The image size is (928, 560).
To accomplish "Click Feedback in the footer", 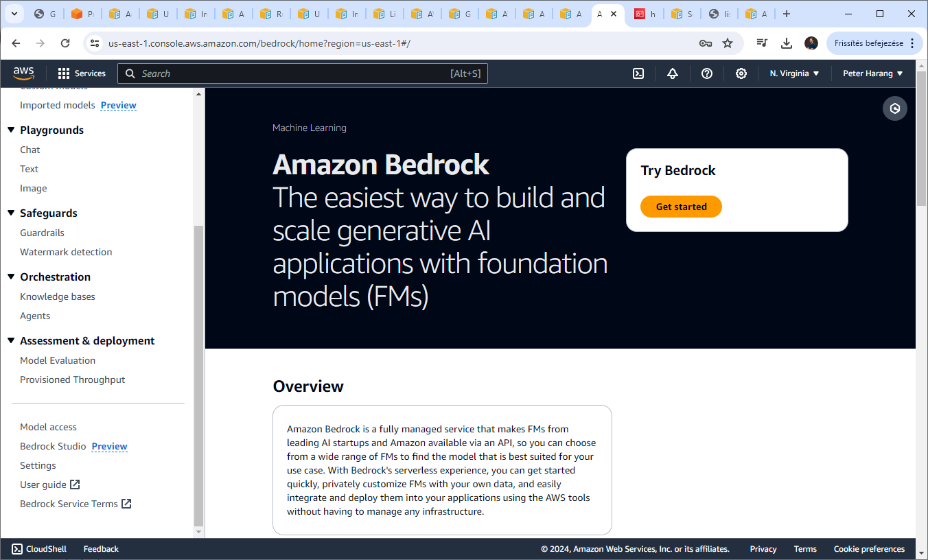I will coord(101,549).
